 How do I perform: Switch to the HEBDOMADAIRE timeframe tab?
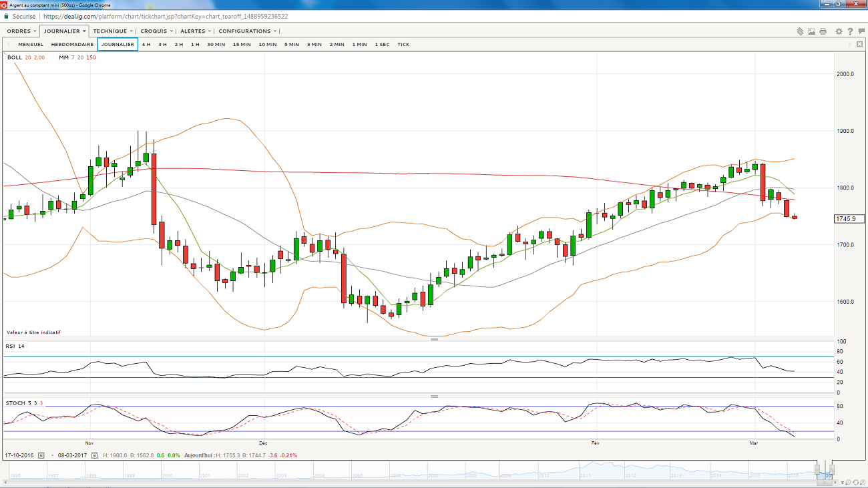(72, 45)
